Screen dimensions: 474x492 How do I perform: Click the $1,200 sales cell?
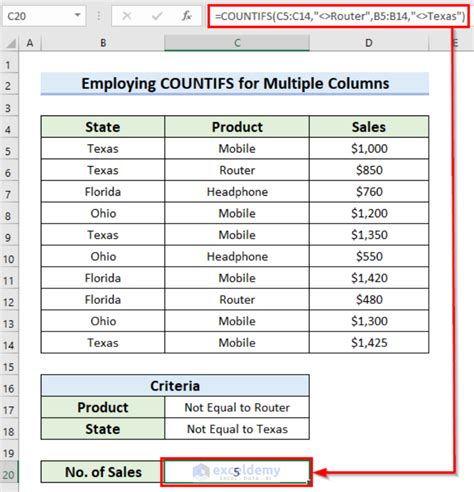[369, 213]
